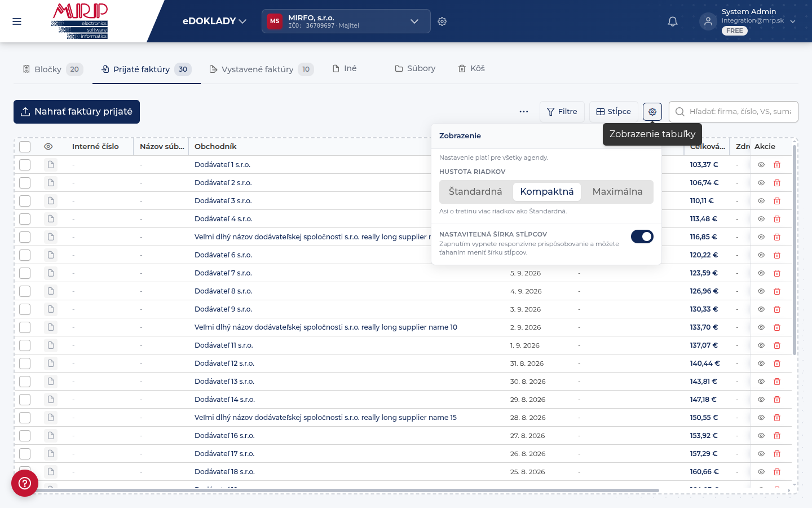This screenshot has width=812, height=508.
Task: Delete the Dodávateľ 7 s.r.o. invoice
Action: (x=777, y=273)
